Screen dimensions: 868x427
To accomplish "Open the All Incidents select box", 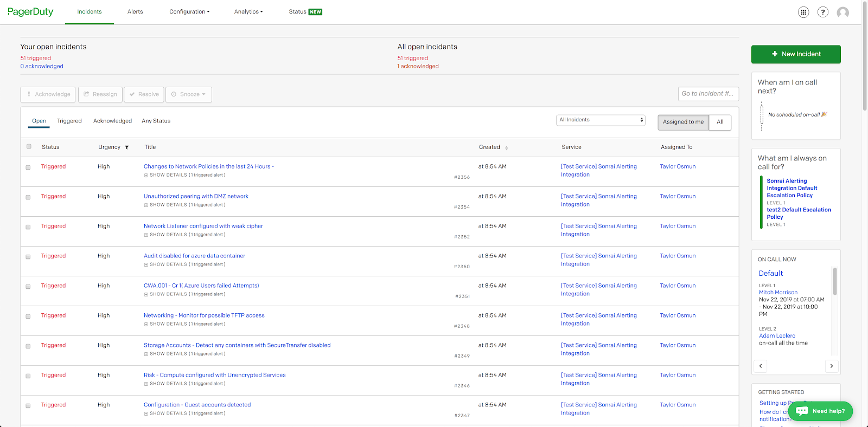I will point(601,120).
